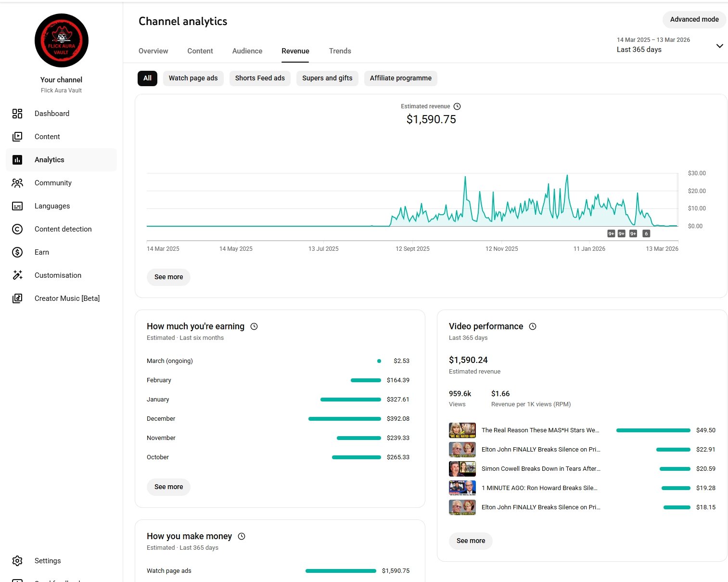The height and width of the screenshot is (582, 728).
Task: Click the Customisation magic wand icon
Action: (17, 275)
